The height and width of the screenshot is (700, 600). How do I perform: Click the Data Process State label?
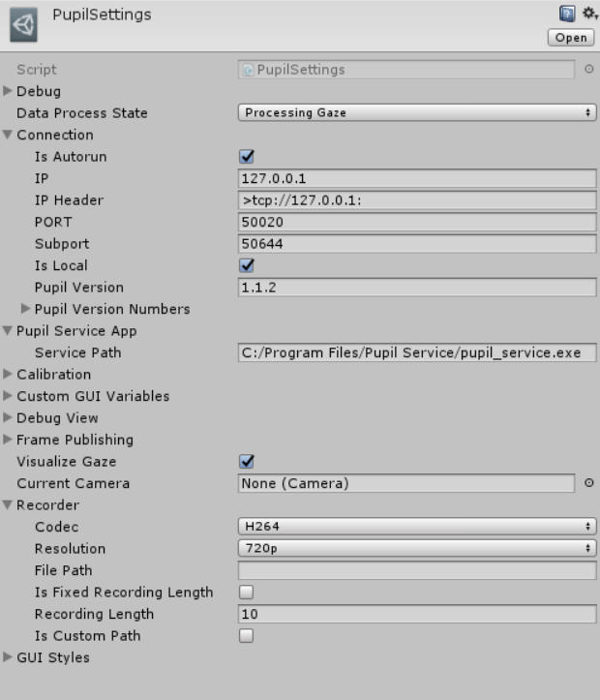(x=82, y=113)
